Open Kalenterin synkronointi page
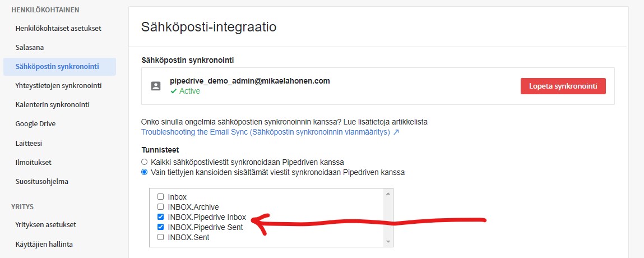The width and height of the screenshot is (644, 258). 52,104
